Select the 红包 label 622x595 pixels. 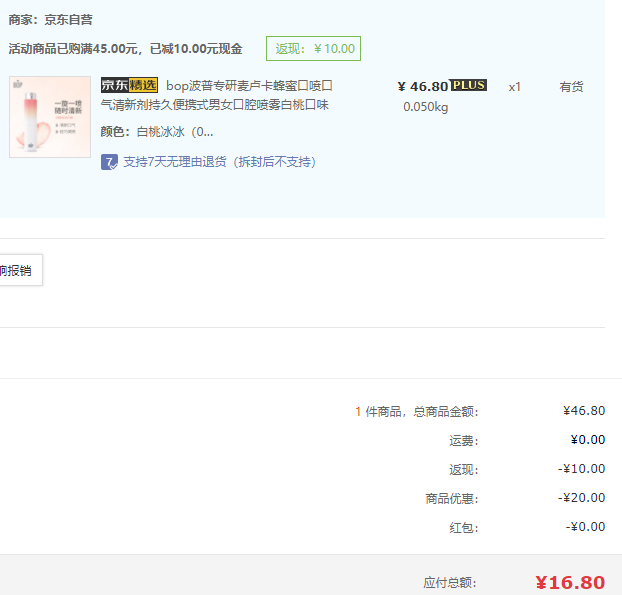(x=464, y=528)
